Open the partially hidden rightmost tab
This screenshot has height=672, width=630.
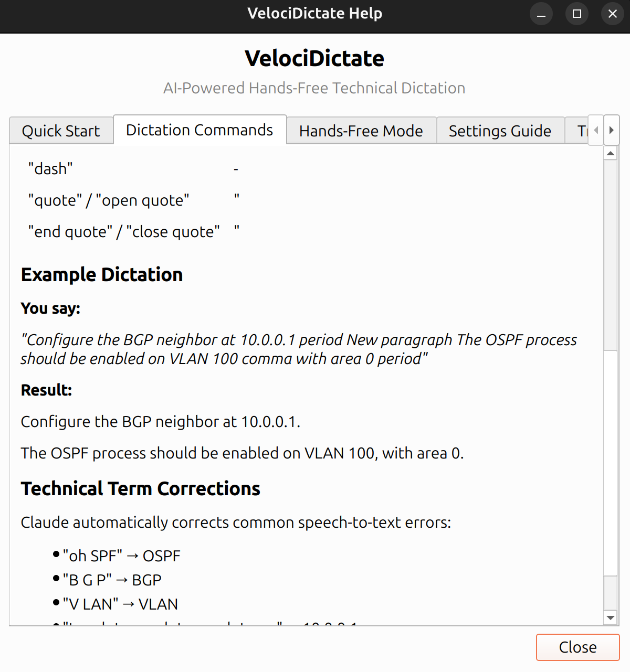click(580, 131)
